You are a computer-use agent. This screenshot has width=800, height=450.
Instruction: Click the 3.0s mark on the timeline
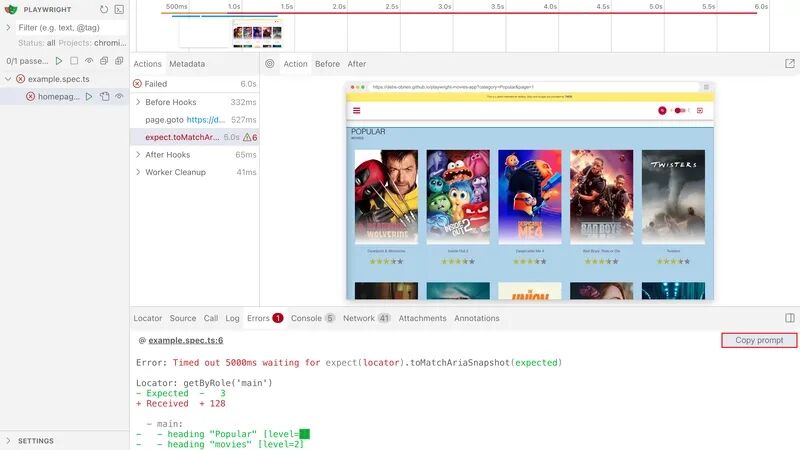tap(444, 7)
